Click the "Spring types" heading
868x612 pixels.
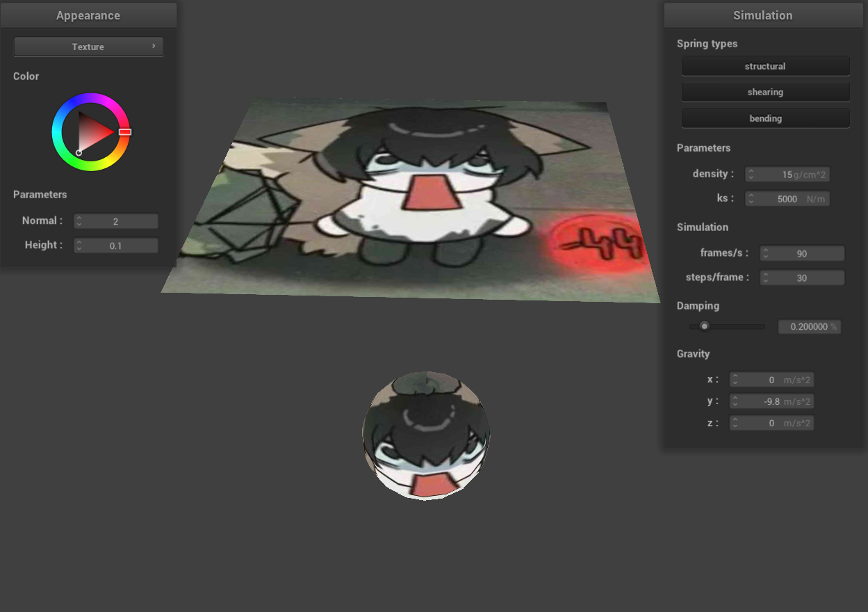pos(707,43)
